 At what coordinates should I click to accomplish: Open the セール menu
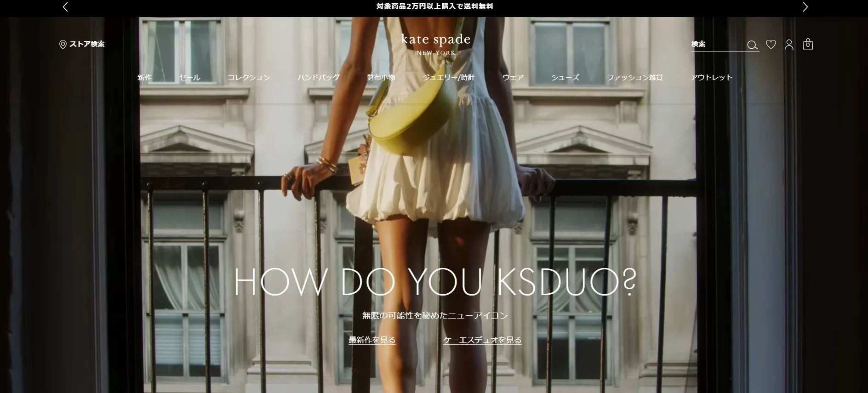pos(190,77)
